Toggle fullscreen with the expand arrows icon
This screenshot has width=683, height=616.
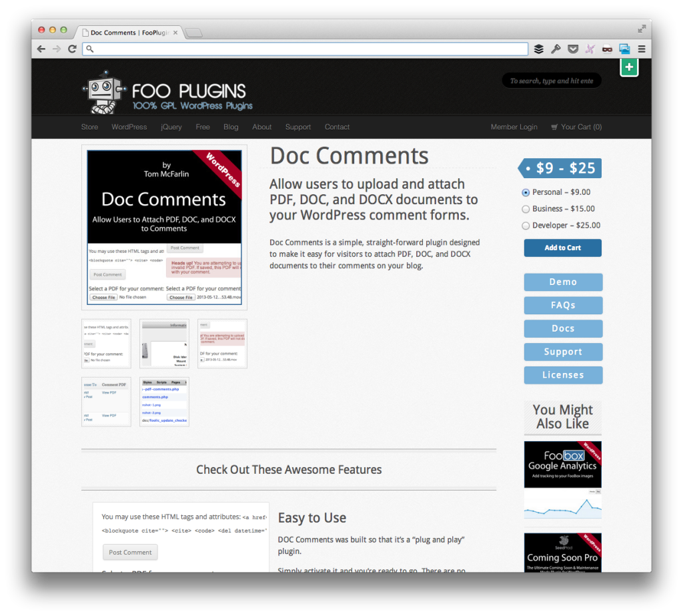(x=642, y=29)
